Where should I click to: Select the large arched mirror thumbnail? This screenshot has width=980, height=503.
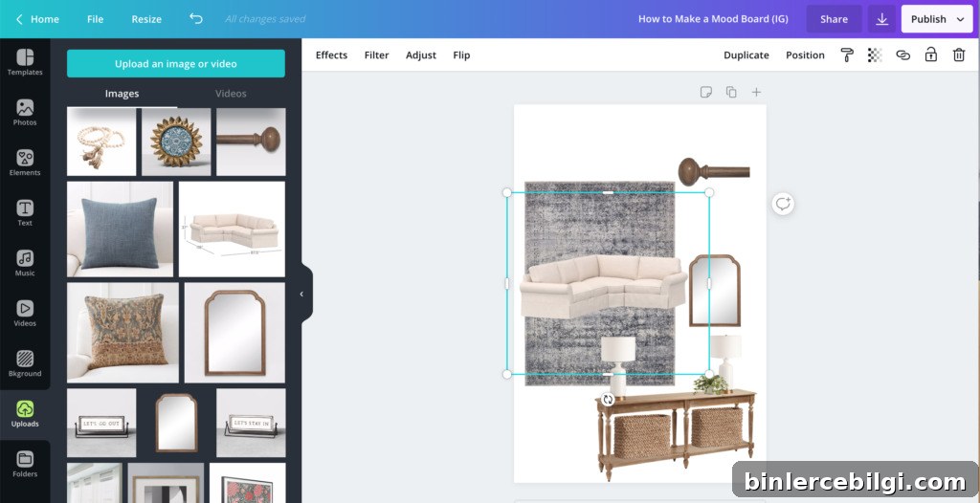235,333
